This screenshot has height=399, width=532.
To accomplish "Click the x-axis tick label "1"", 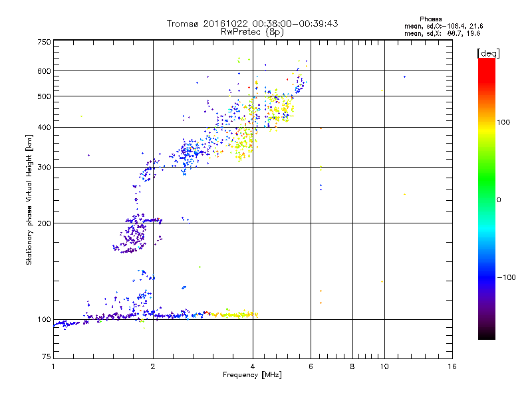I will (53, 366).
